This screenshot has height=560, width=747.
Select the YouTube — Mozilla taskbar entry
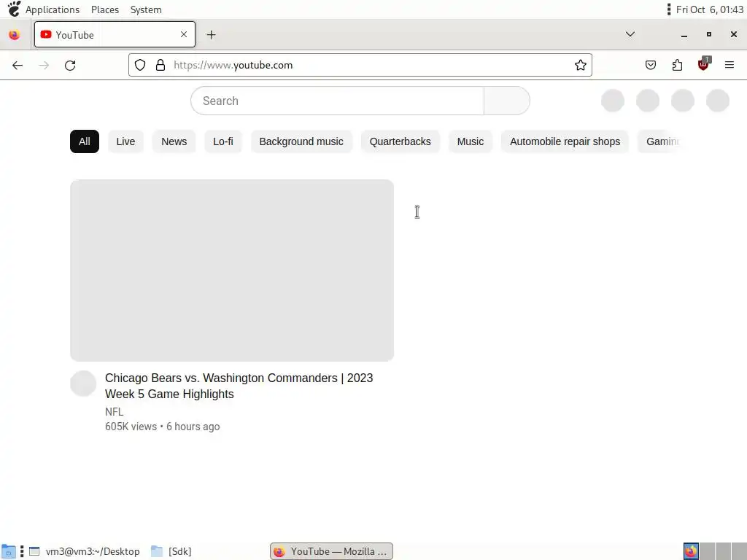click(332, 551)
